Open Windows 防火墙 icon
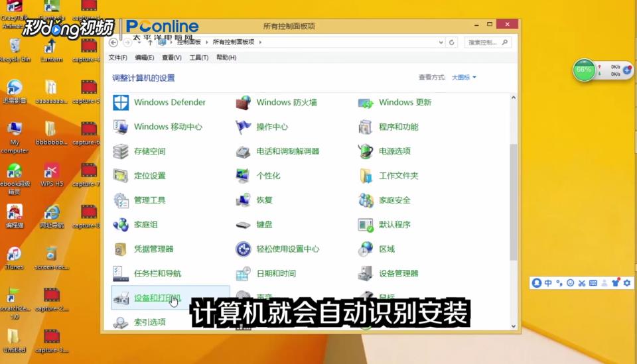Screen dimensions: 637x364 244,103
